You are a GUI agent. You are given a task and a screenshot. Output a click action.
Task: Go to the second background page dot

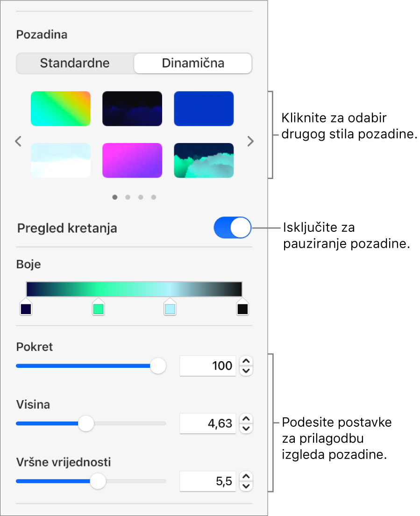coord(128,197)
